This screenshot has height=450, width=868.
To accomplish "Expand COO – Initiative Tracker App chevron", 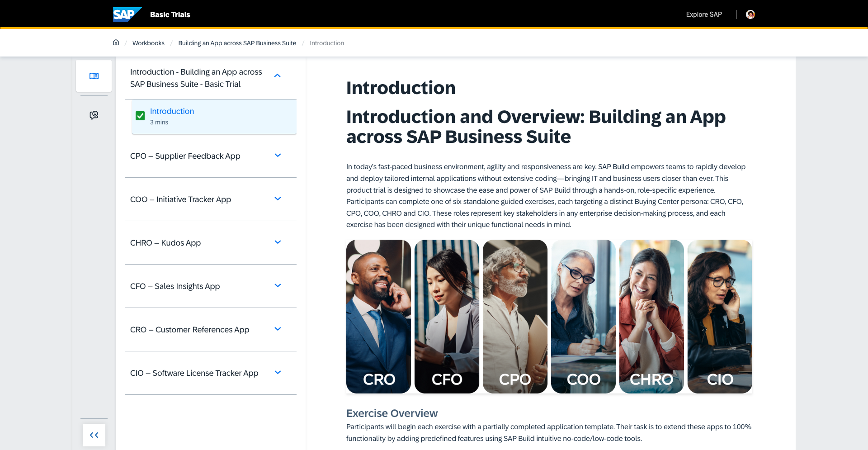I will pos(278,199).
